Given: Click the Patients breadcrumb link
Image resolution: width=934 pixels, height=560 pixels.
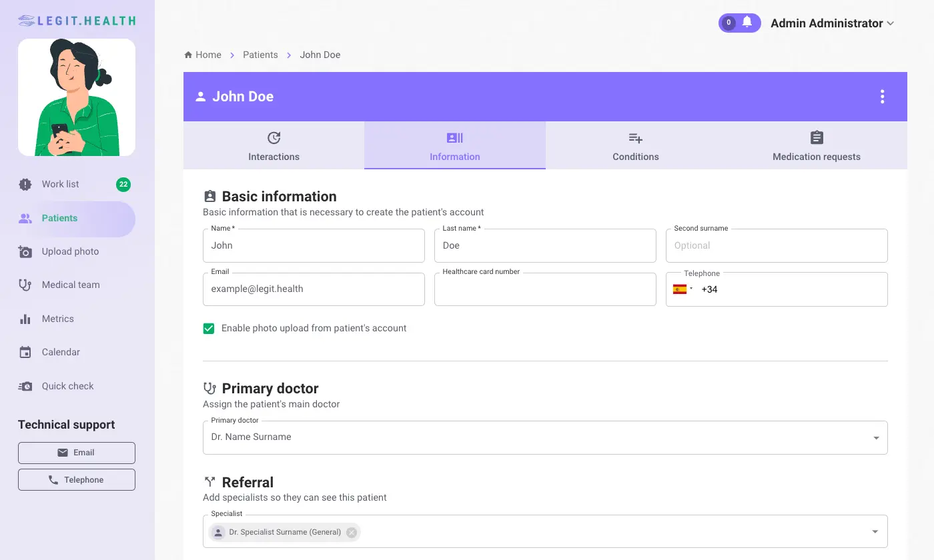Looking at the screenshot, I should 260,55.
